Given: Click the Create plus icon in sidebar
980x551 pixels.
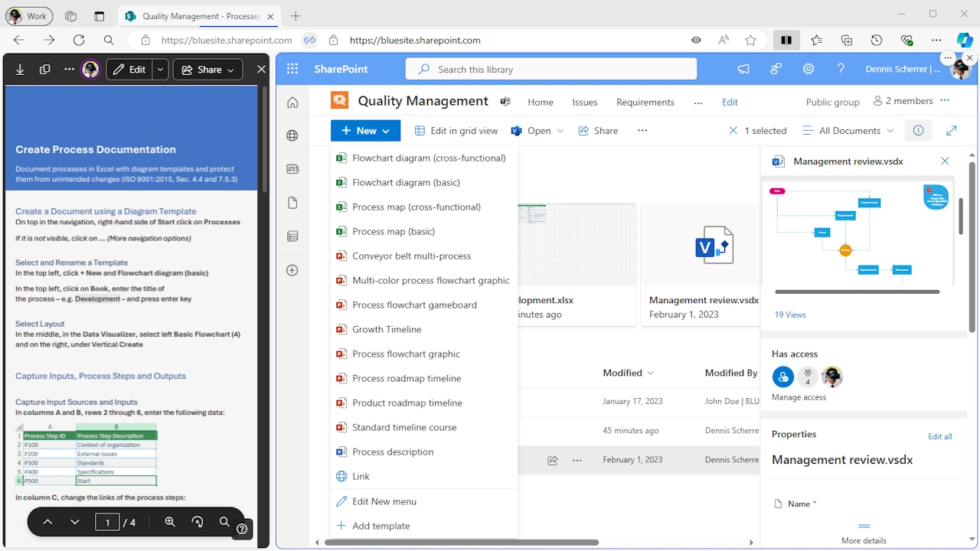Looking at the screenshot, I should tap(292, 270).
